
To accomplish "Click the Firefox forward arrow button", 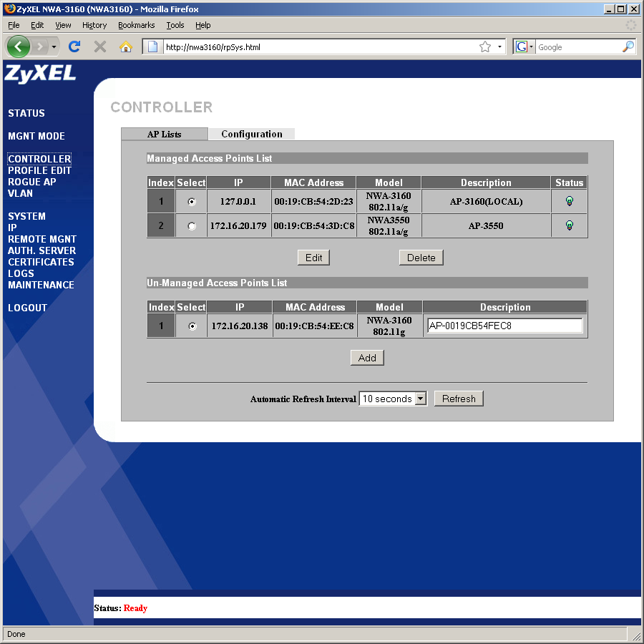I will (40, 47).
